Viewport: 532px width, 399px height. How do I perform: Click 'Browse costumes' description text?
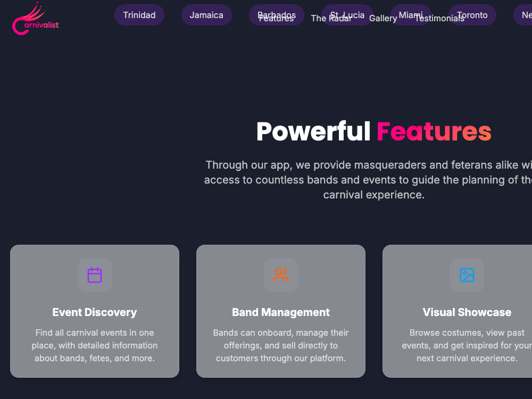coord(467,345)
